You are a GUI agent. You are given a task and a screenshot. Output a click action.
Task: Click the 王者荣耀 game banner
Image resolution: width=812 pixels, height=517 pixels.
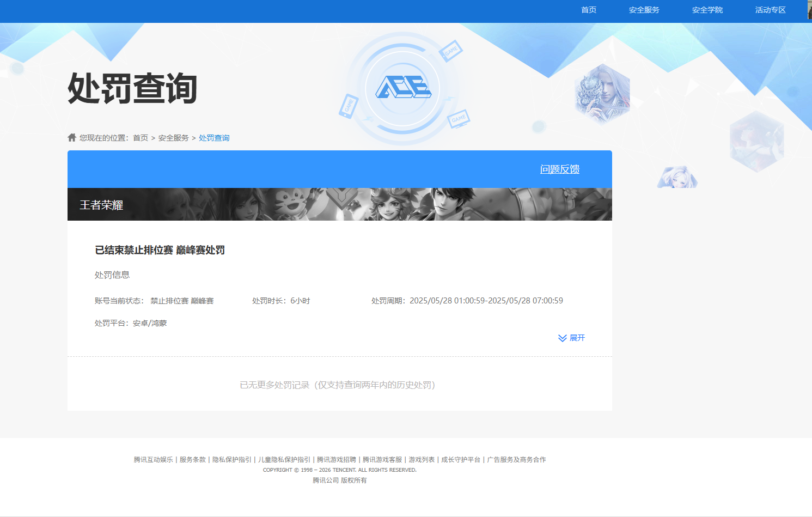coord(339,204)
